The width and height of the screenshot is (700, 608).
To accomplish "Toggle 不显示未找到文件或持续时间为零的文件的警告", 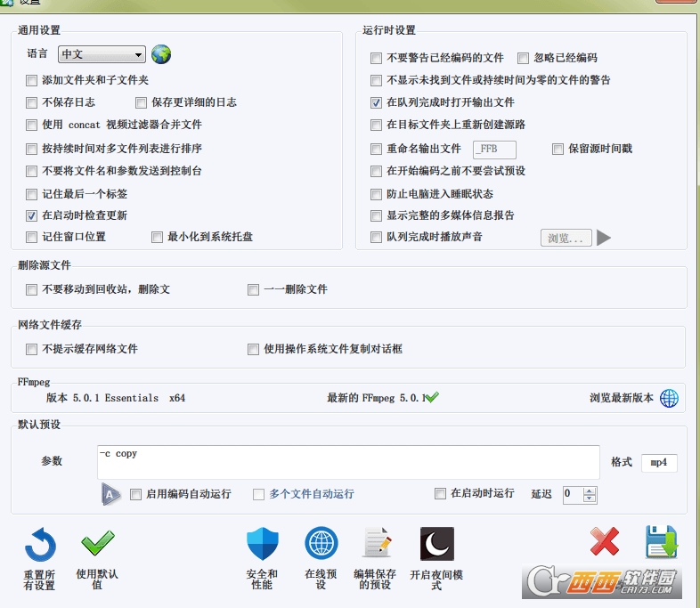I will 376,81.
